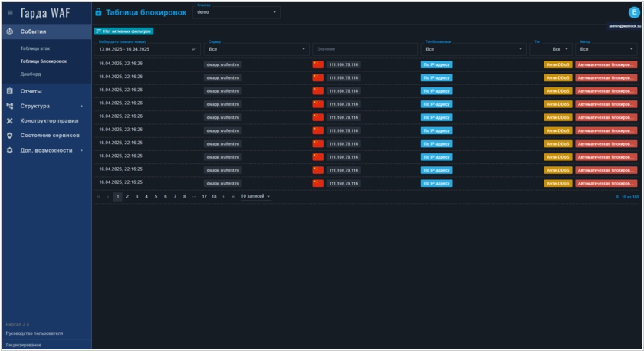Open the Кластер demo dropdown
Viewport: 644px width, 351px height.
238,12
